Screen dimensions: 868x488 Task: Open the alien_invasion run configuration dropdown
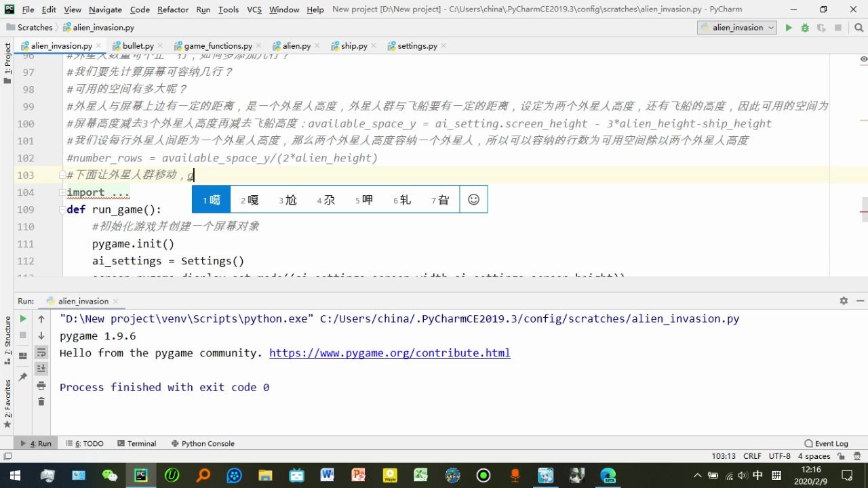pos(736,27)
